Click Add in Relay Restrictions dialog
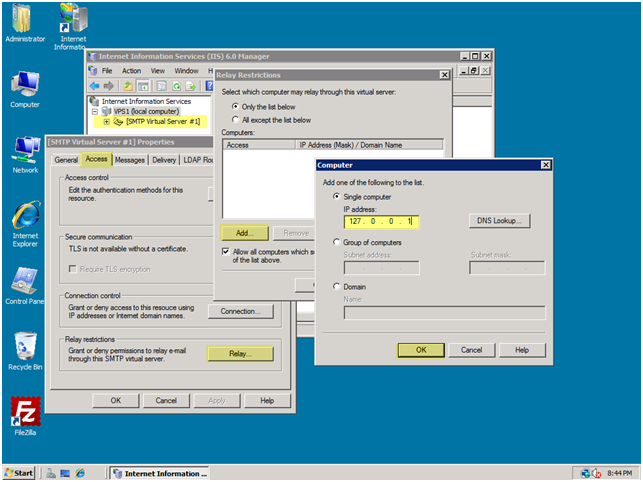The width and height of the screenshot is (643, 482). click(245, 233)
